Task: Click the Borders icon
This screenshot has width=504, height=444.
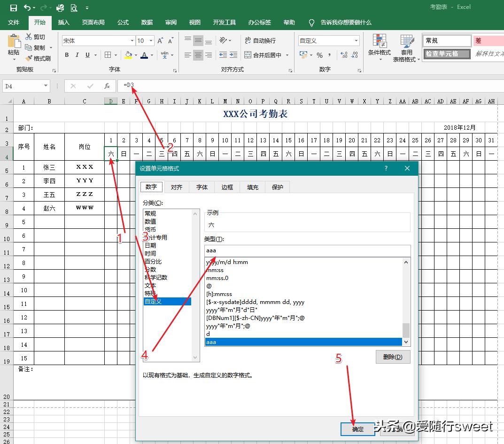Action: (108, 55)
